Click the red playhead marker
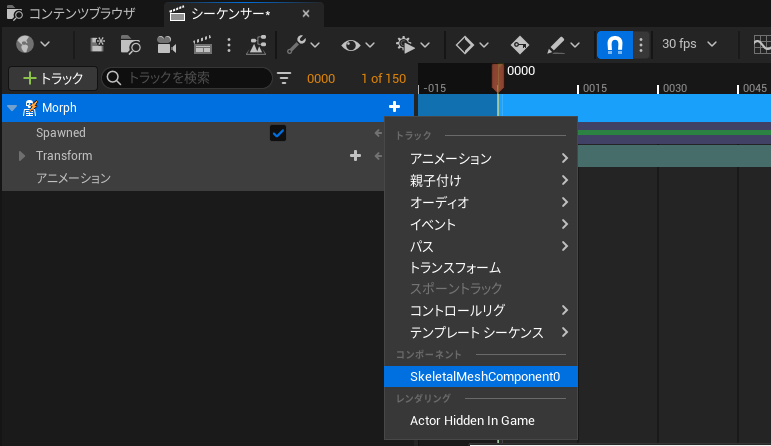This screenshot has width=771, height=446. pos(498,77)
